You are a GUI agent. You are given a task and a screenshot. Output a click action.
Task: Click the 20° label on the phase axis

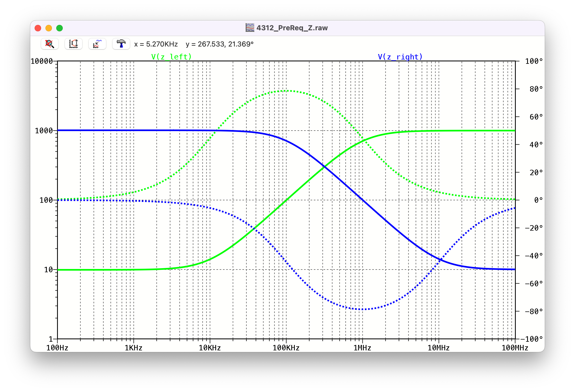pyautogui.click(x=536, y=172)
